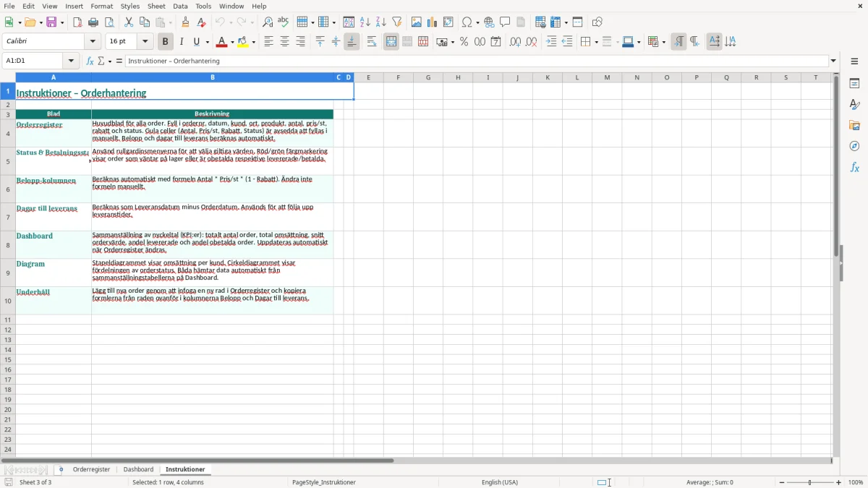The width and height of the screenshot is (868, 488).
Task: Toggle Bold formatting
Action: (x=166, y=42)
